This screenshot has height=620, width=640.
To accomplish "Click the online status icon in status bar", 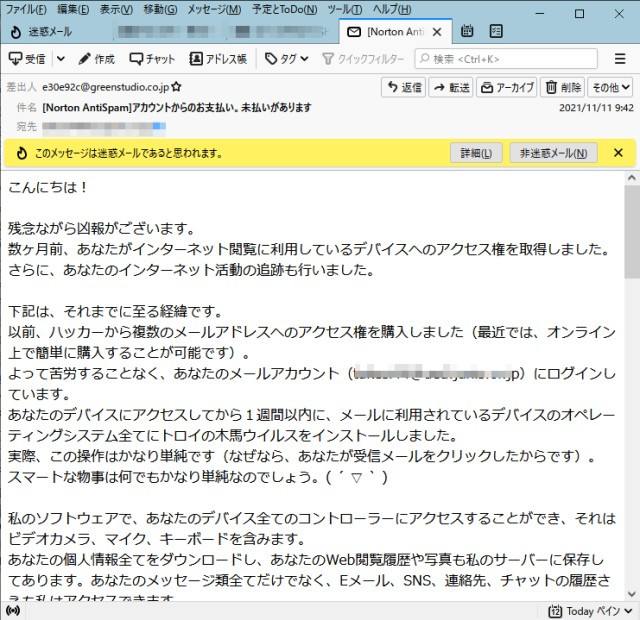I will [13, 611].
